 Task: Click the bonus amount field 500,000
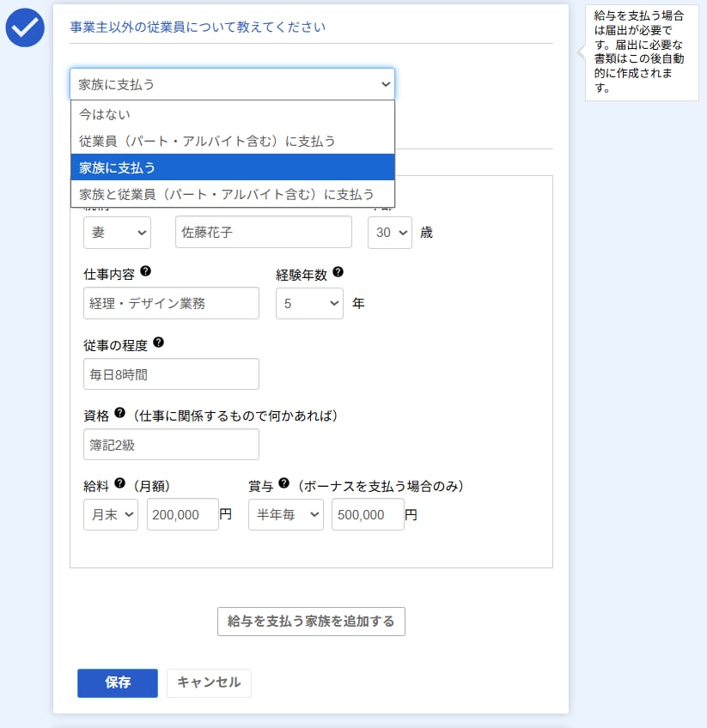[x=368, y=514]
